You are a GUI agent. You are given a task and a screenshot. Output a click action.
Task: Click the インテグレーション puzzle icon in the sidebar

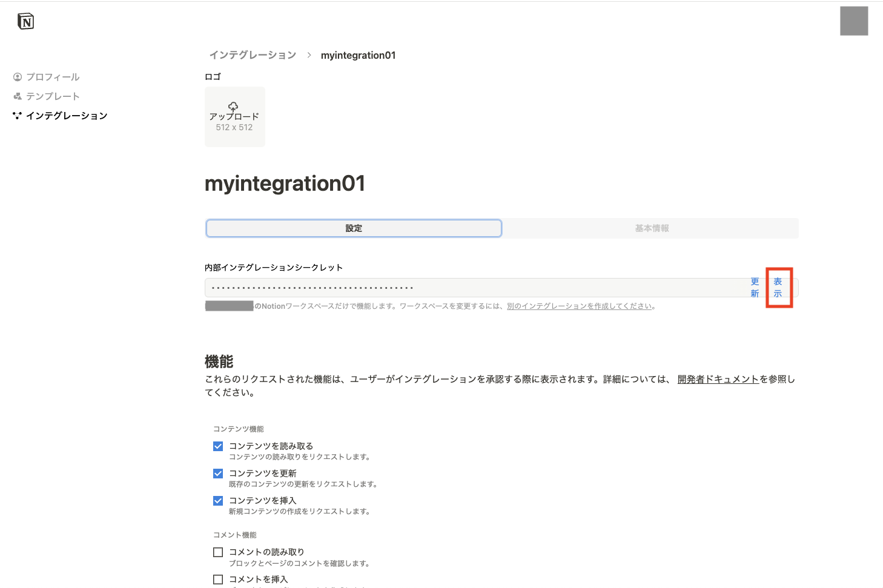16,115
